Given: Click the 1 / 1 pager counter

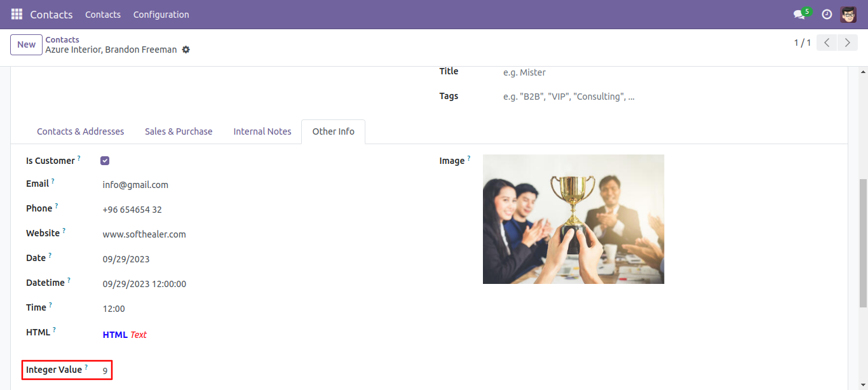Looking at the screenshot, I should click(x=803, y=43).
